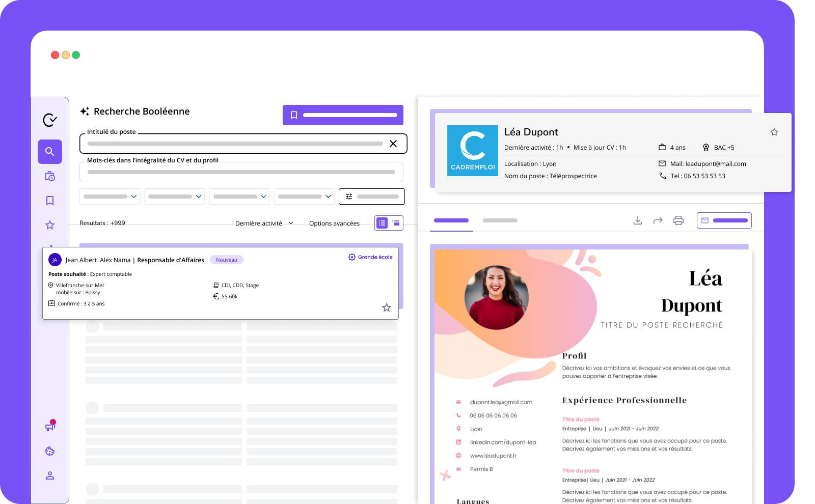Select the active underlined tab above the CV
Screen dimensions: 815x504
click(x=451, y=220)
